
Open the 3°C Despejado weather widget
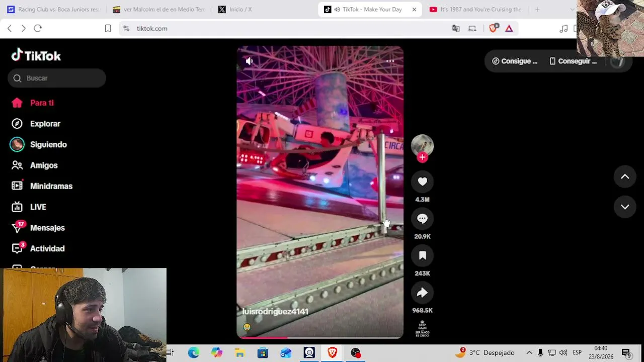tap(485, 353)
